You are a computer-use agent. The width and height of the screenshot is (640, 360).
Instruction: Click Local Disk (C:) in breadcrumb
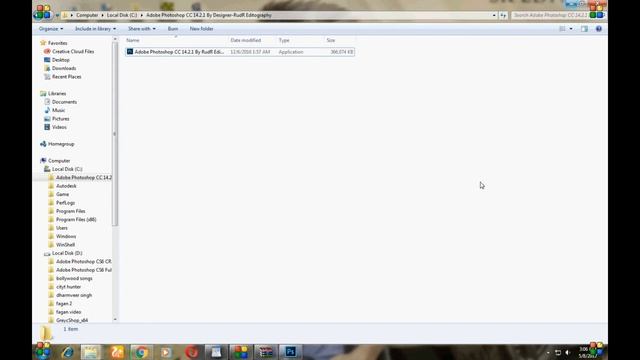[x=122, y=15]
